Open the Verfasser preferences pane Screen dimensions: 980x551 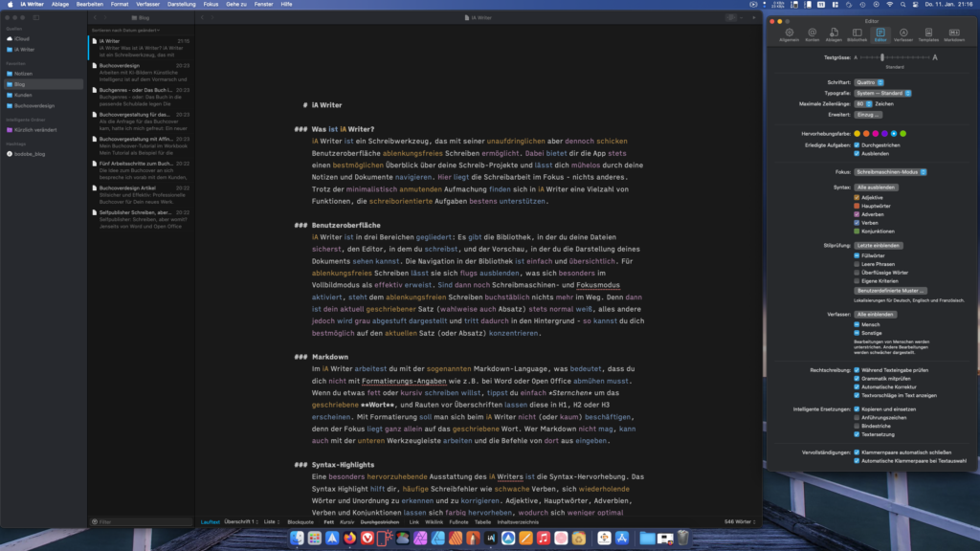tap(903, 35)
